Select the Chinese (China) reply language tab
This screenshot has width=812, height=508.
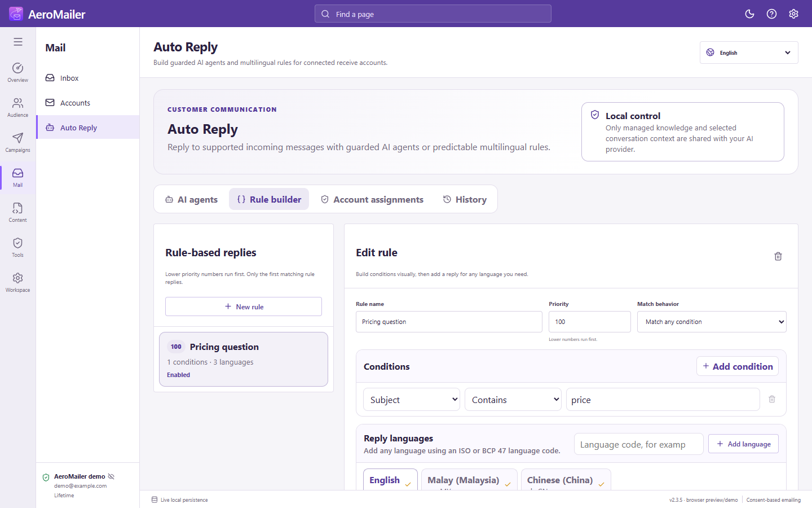point(566,480)
